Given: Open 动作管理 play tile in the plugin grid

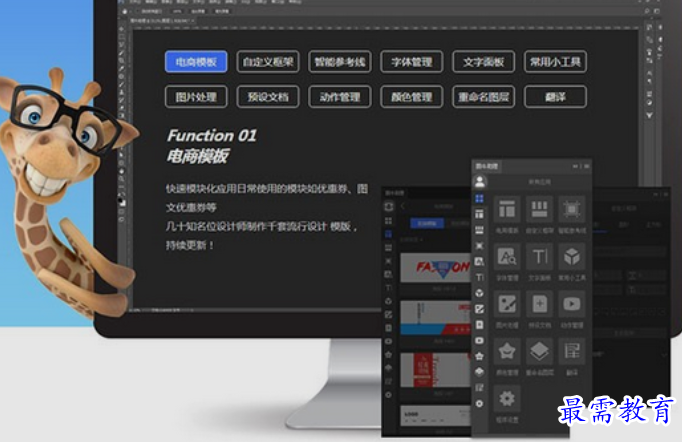Looking at the screenshot, I should (572, 304).
